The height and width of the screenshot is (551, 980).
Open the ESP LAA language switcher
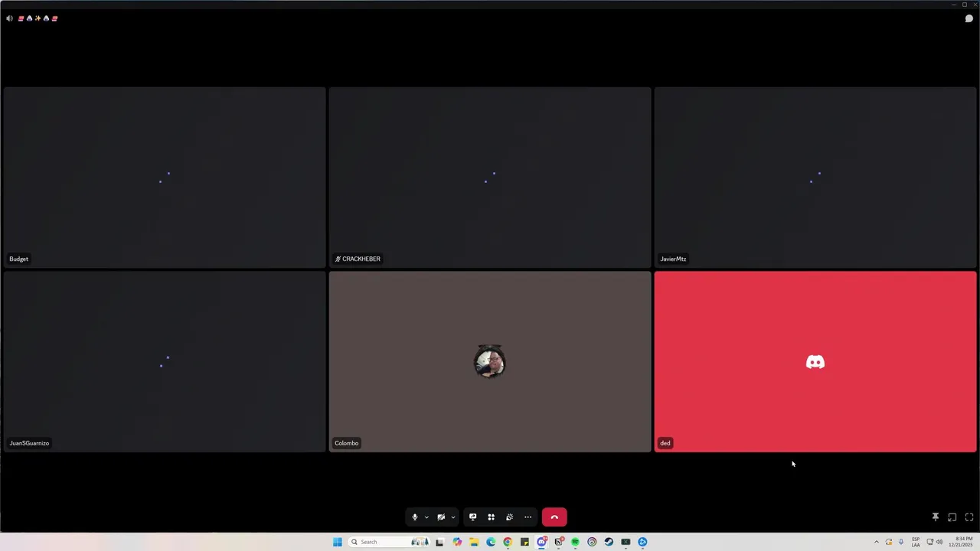click(916, 542)
